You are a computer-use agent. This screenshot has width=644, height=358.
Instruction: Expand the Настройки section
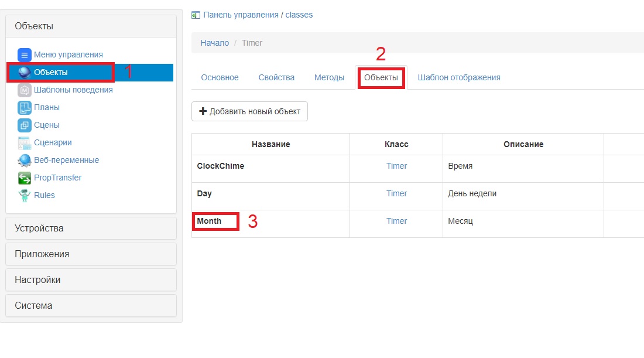[91, 280]
